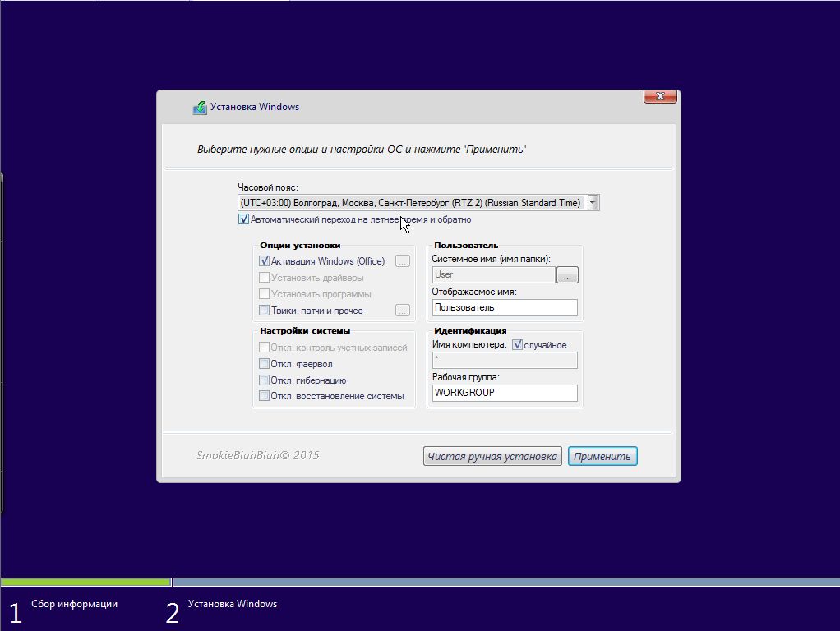
Task: Click the Рабочая группа field with WORKGROUP
Action: pyautogui.click(x=505, y=393)
